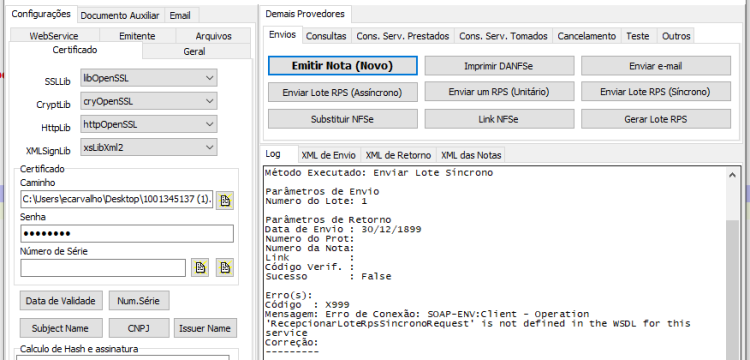Open the HttpLib dropdown
Viewport: 750px width, 360px height.
[x=149, y=124]
